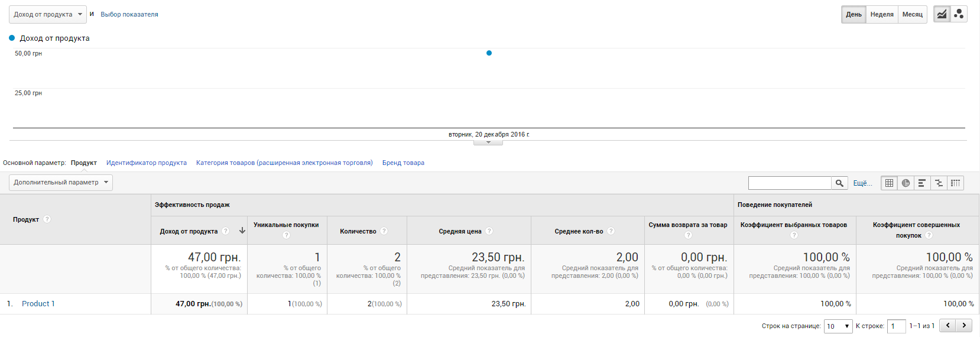Open rows per page dropdown
980x337 pixels.
tap(838, 326)
